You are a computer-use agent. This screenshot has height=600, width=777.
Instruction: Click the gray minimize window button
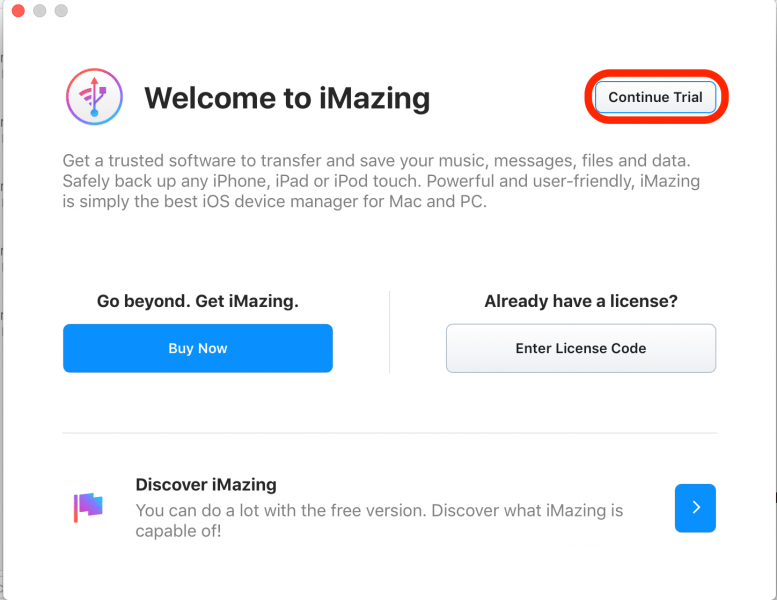pyautogui.click(x=40, y=11)
